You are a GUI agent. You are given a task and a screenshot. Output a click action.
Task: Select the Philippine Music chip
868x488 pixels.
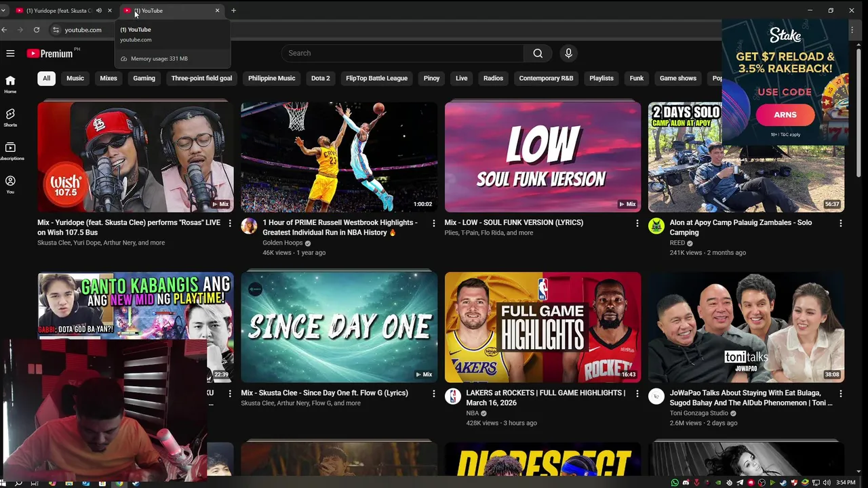tap(271, 78)
